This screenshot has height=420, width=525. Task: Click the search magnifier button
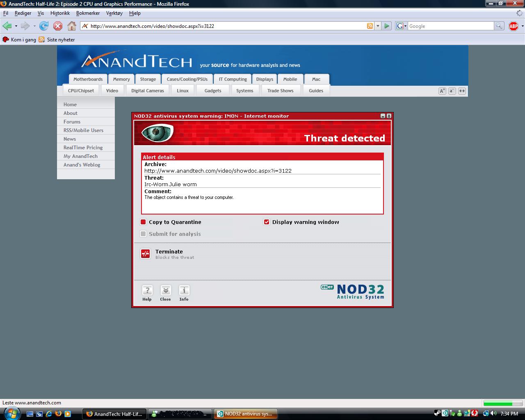(499, 26)
